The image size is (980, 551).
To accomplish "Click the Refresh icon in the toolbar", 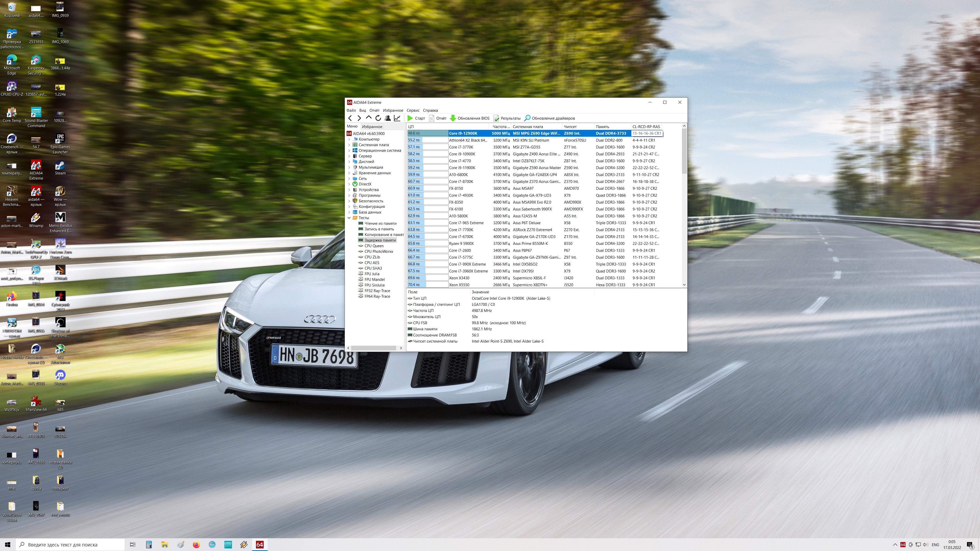I will click(x=378, y=118).
